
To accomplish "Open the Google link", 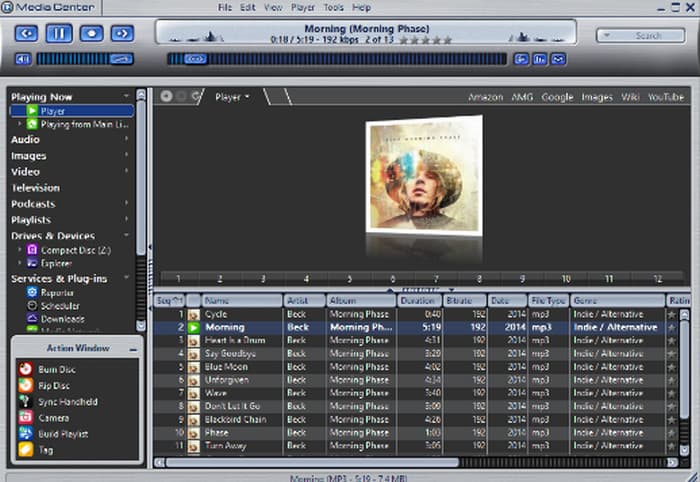I will point(557,97).
